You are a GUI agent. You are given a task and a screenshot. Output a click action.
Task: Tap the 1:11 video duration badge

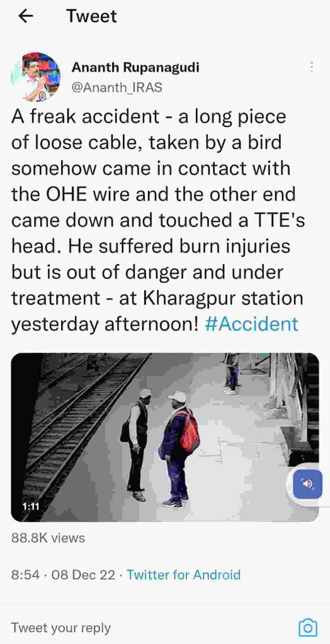pos(30,506)
